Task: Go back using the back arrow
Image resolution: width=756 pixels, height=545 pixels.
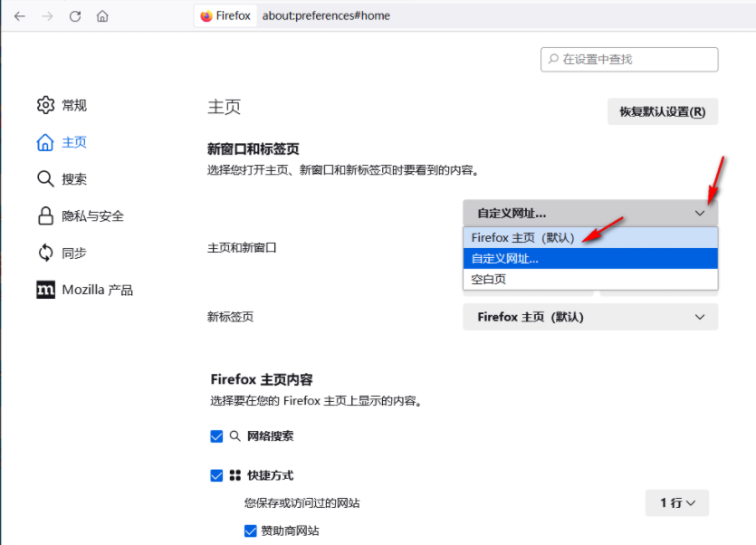Action: click(x=20, y=16)
